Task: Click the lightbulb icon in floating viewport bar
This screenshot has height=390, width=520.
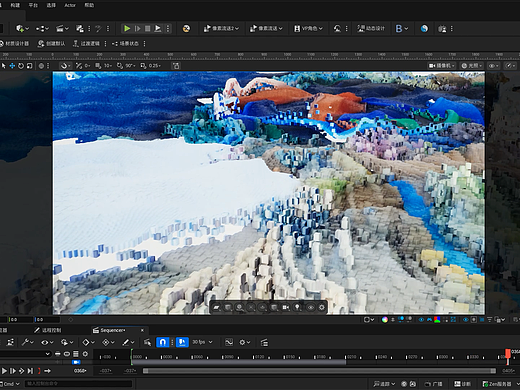Action: click(297, 307)
